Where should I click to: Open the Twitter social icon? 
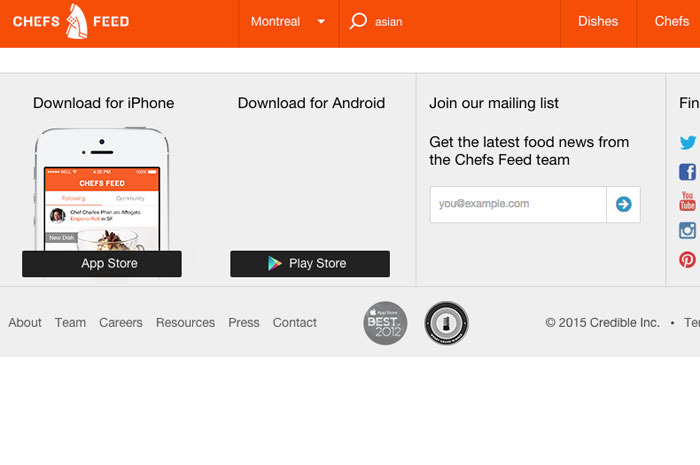(688, 143)
